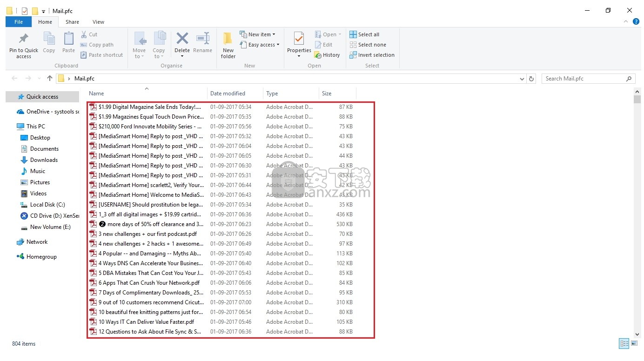The image size is (644, 361).
Task: Open Documents in the navigation pane
Action: pyautogui.click(x=40, y=149)
